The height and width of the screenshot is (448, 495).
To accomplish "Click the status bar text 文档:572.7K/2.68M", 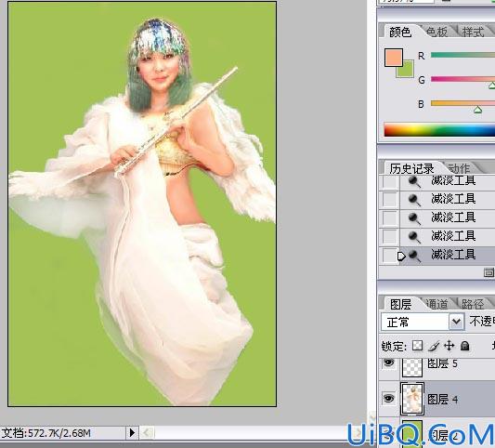I will pos(46,432).
